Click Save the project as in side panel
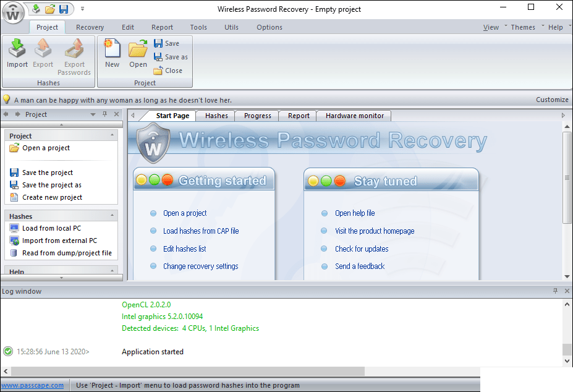 45,185
